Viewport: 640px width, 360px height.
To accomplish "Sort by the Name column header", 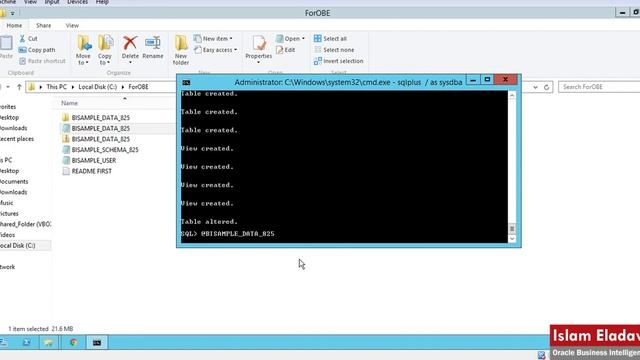I will 69,103.
